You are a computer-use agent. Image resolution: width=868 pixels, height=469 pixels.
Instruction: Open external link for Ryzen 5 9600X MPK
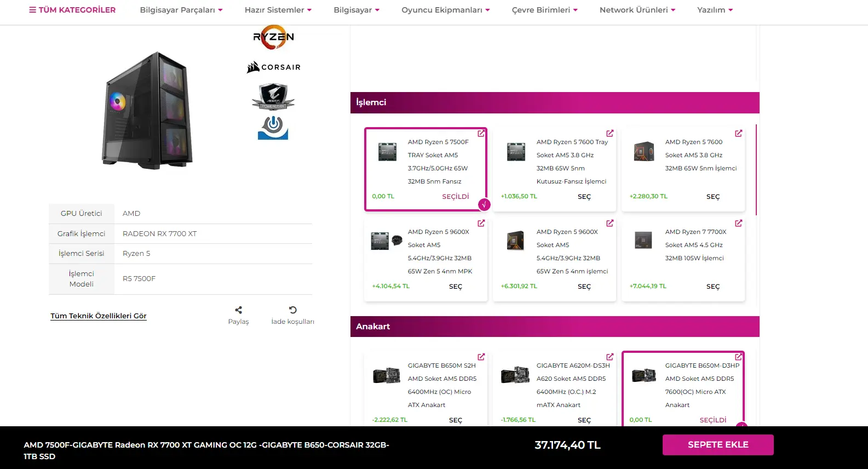click(x=481, y=223)
